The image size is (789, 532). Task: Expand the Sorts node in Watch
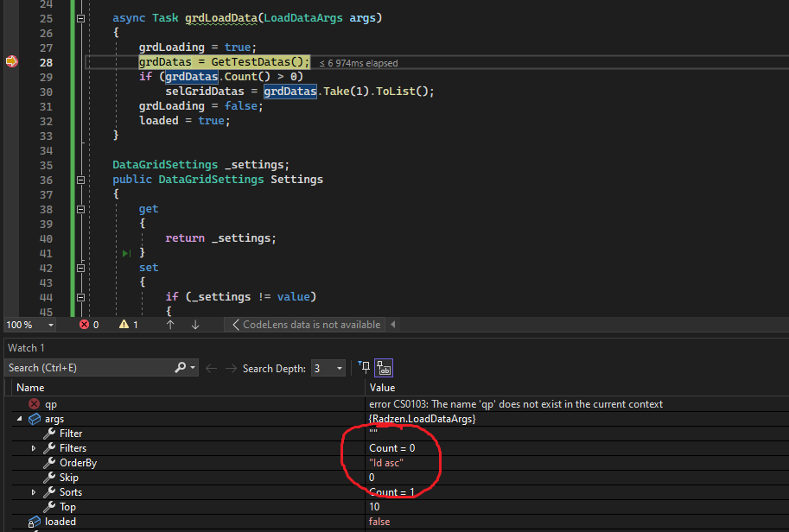[x=34, y=492]
